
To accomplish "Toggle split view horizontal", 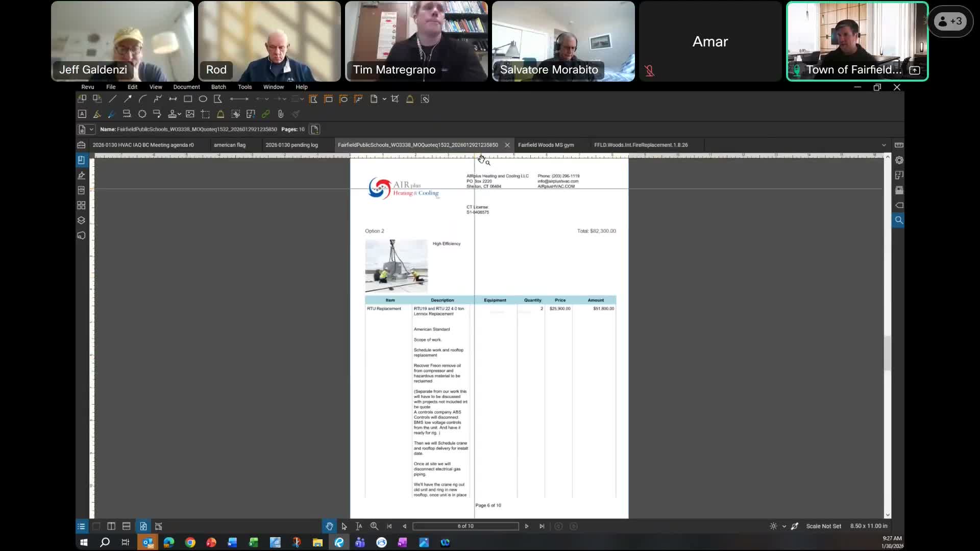I will click(126, 526).
